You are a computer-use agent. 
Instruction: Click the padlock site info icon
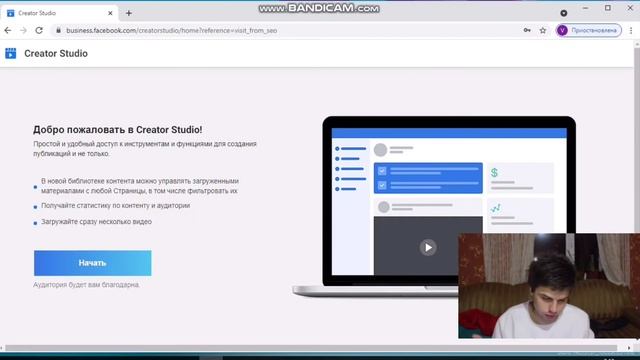[58, 30]
